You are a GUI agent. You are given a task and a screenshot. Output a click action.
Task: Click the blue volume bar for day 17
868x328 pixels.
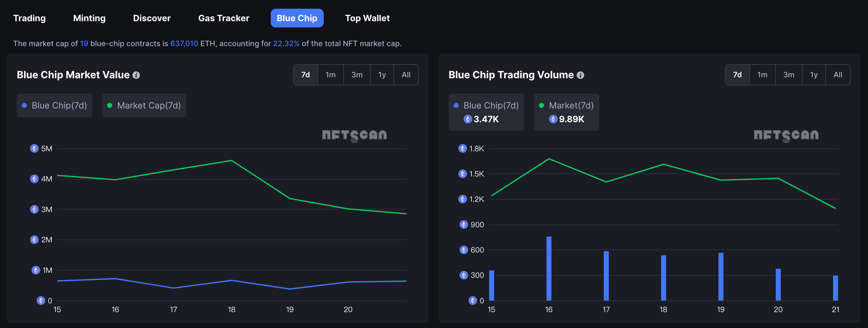click(x=606, y=276)
